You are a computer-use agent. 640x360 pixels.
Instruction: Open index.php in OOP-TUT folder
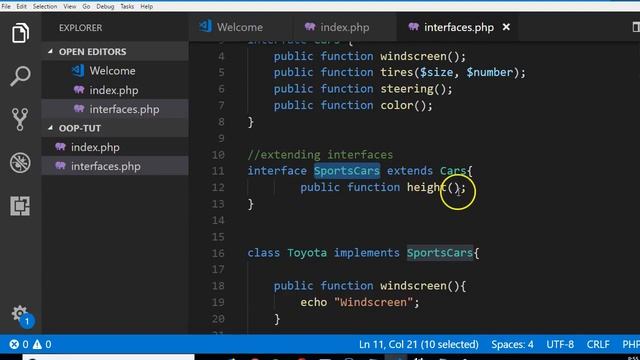(95, 147)
